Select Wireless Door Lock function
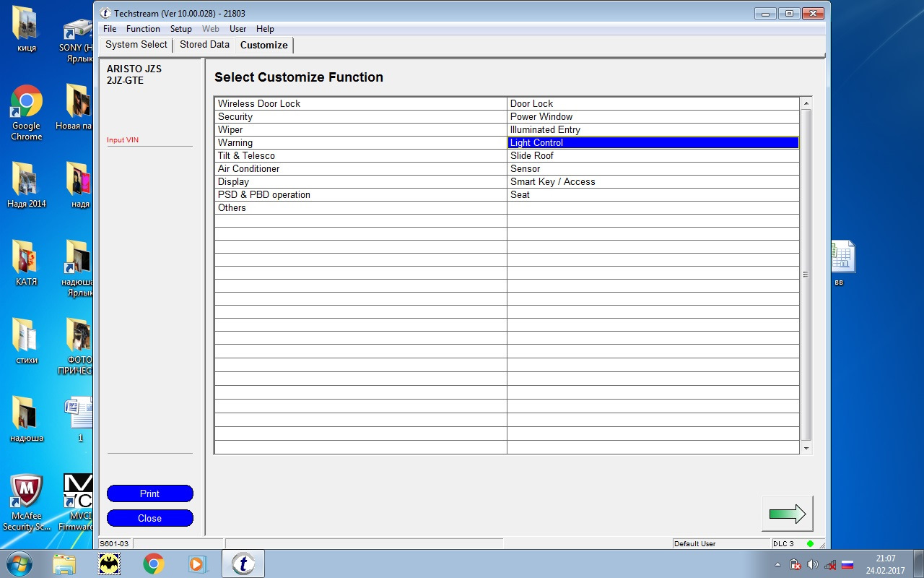924x578 pixels. point(361,103)
